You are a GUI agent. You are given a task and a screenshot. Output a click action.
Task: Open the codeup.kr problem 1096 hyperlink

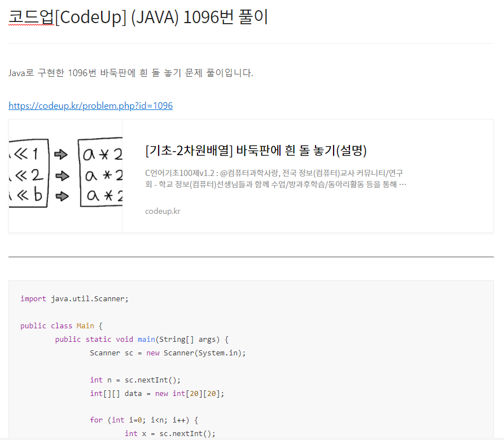click(x=91, y=105)
